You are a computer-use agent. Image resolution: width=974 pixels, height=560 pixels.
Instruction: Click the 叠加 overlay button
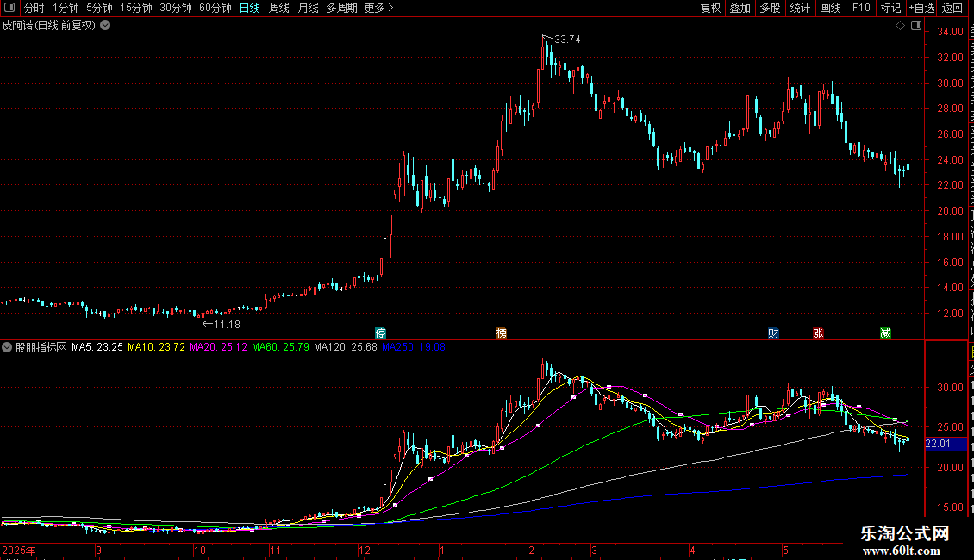[740, 8]
